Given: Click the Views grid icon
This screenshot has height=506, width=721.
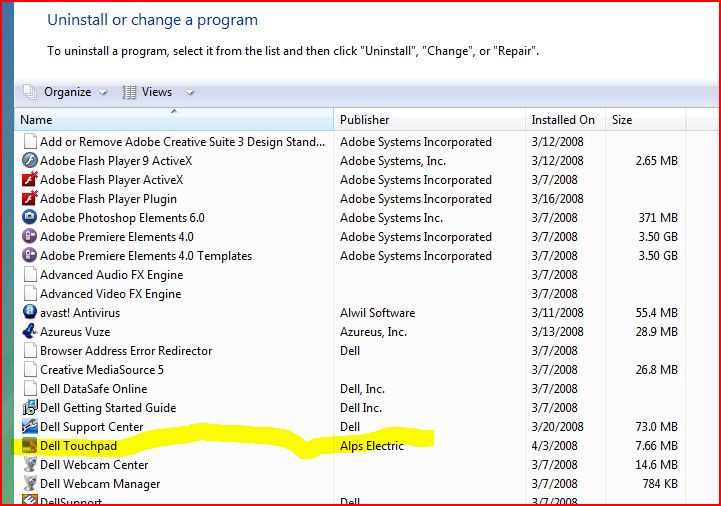Looking at the screenshot, I should coord(129,92).
